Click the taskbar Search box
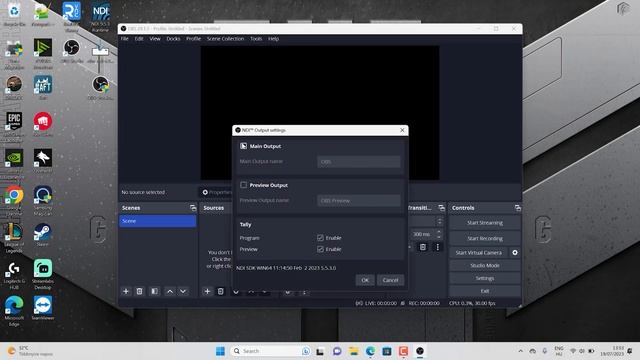This screenshot has height=360, width=640. [x=270, y=351]
